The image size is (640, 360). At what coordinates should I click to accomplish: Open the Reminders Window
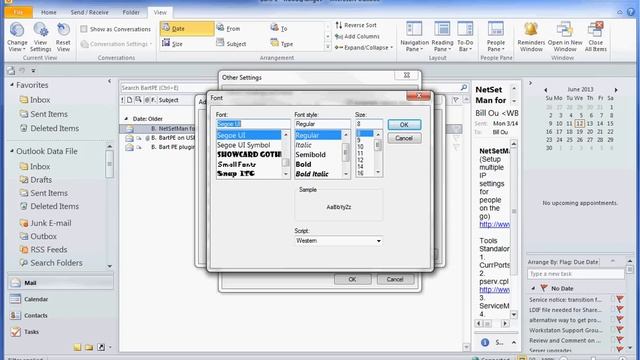pos(531,37)
